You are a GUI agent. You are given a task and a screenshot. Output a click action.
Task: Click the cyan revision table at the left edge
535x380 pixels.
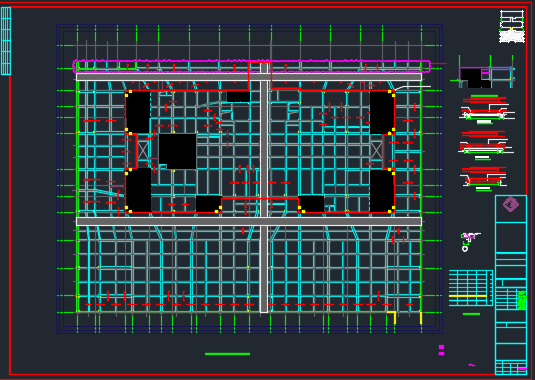tap(6, 41)
